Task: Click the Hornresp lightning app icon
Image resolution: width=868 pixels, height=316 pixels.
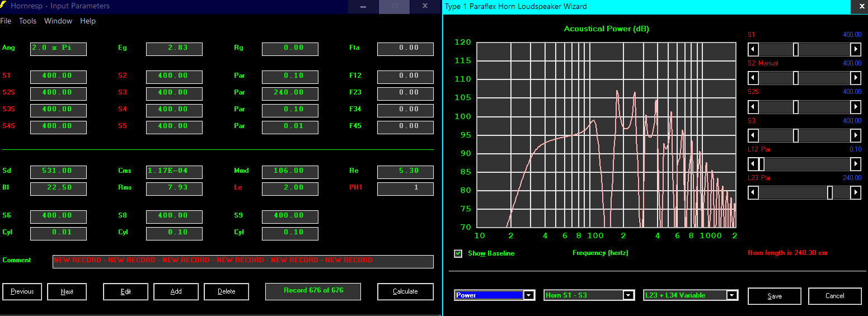Action: point(3,6)
